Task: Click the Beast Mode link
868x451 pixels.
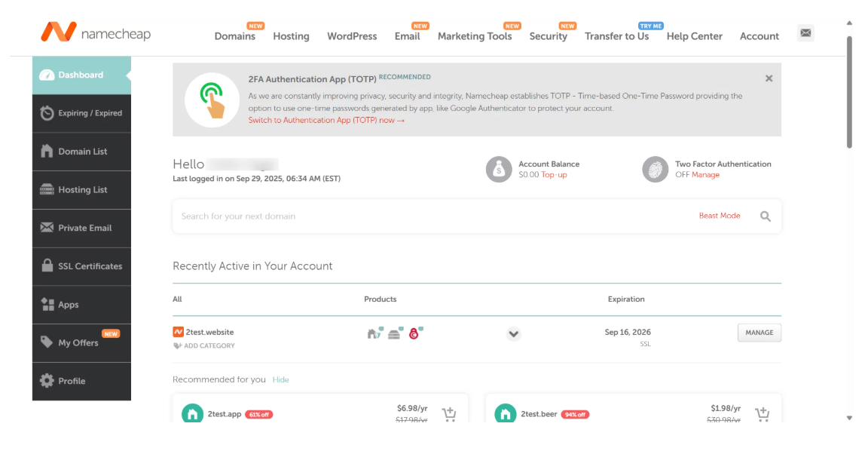Action: pos(719,216)
